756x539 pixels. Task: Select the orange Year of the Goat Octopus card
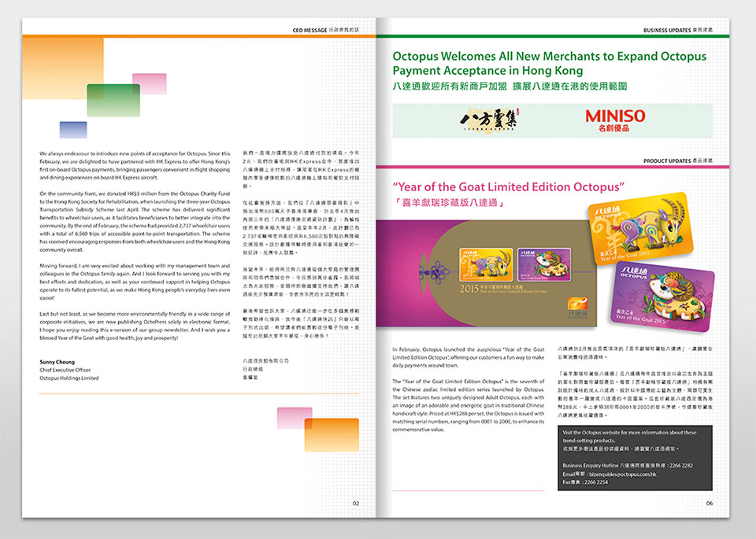coord(628,230)
